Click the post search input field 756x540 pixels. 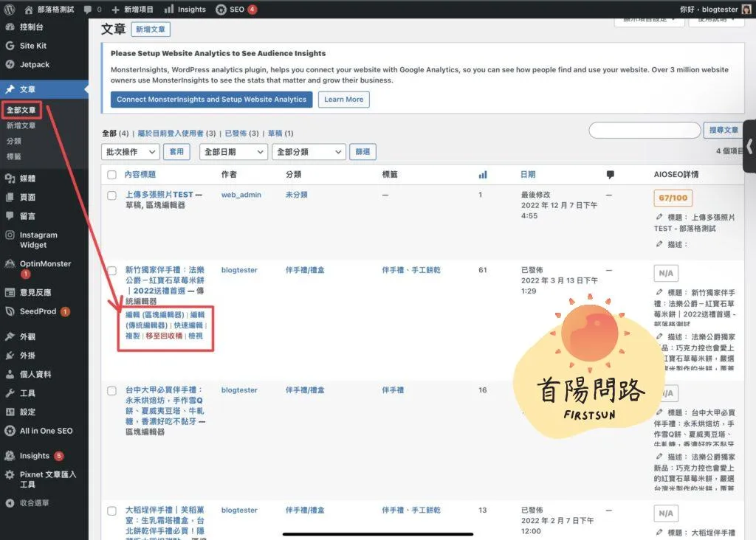(x=644, y=131)
